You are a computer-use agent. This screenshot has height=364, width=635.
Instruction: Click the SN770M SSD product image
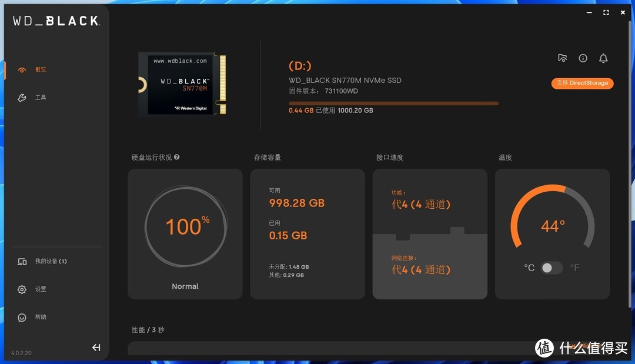tap(182, 85)
